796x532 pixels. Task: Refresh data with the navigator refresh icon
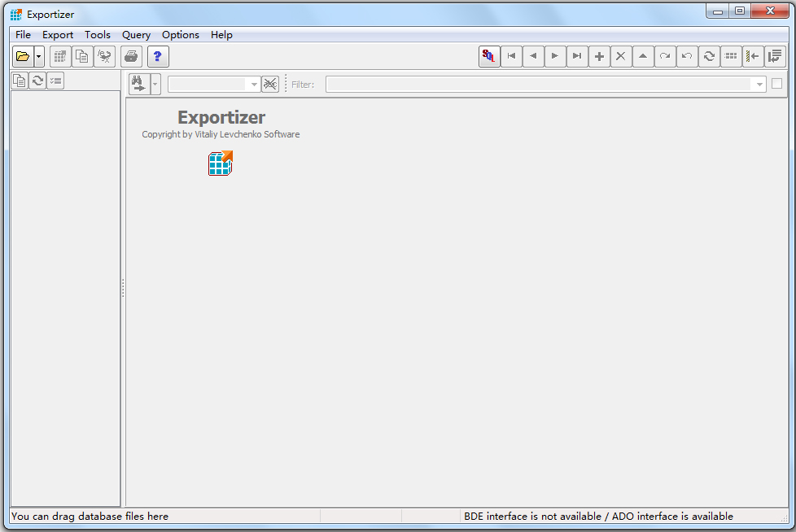(709, 56)
